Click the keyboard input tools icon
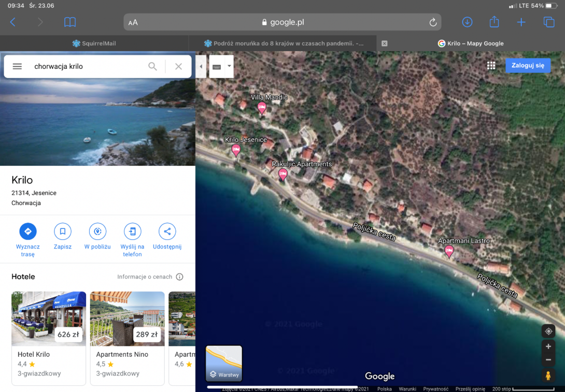 [217, 67]
